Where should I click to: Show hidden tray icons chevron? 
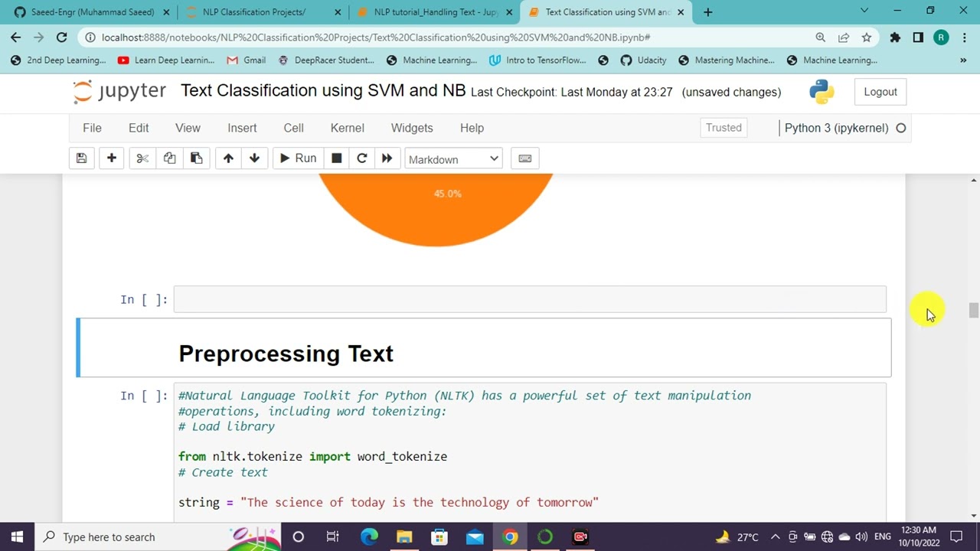pyautogui.click(x=775, y=536)
